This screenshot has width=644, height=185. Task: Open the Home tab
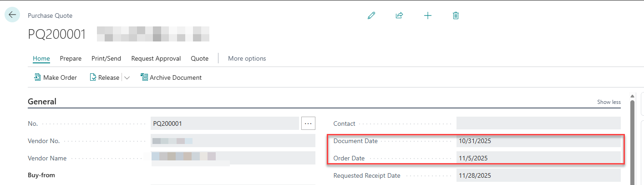click(x=41, y=58)
